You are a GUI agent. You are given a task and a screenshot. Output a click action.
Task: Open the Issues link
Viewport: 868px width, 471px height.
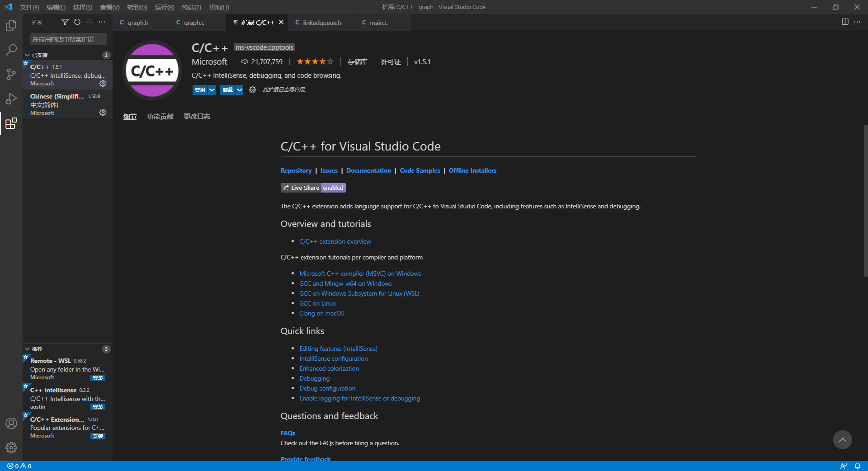(329, 170)
